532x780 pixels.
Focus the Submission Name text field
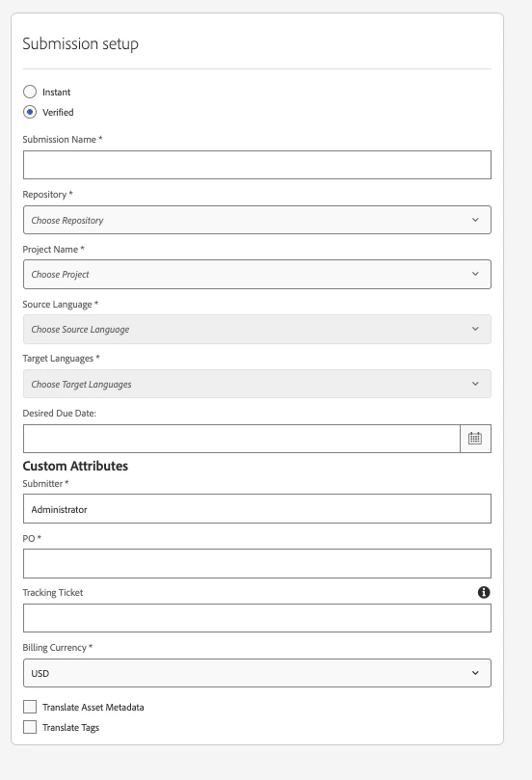click(x=257, y=165)
